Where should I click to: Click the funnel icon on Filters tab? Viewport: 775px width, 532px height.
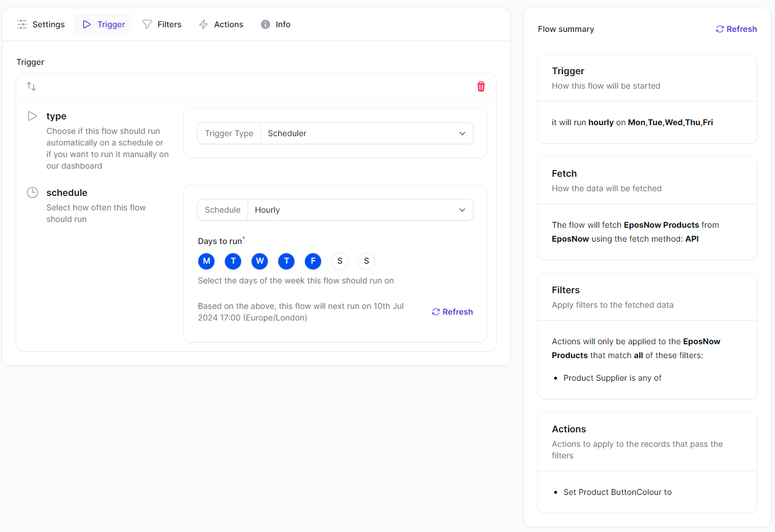click(x=147, y=24)
